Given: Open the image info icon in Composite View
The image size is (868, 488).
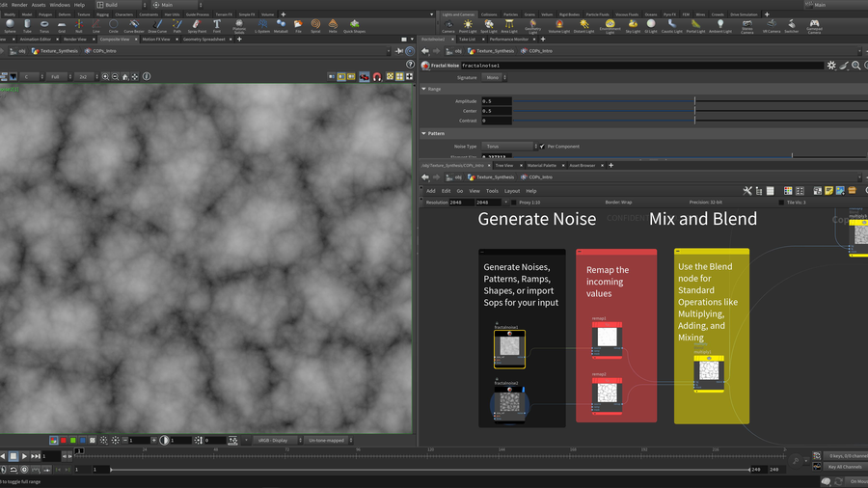Looking at the screenshot, I should pos(147,77).
